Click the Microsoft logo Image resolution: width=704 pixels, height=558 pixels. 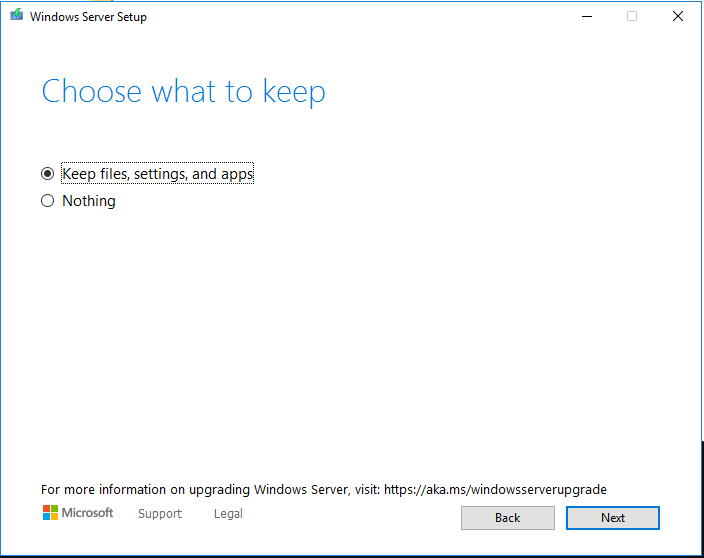point(78,513)
